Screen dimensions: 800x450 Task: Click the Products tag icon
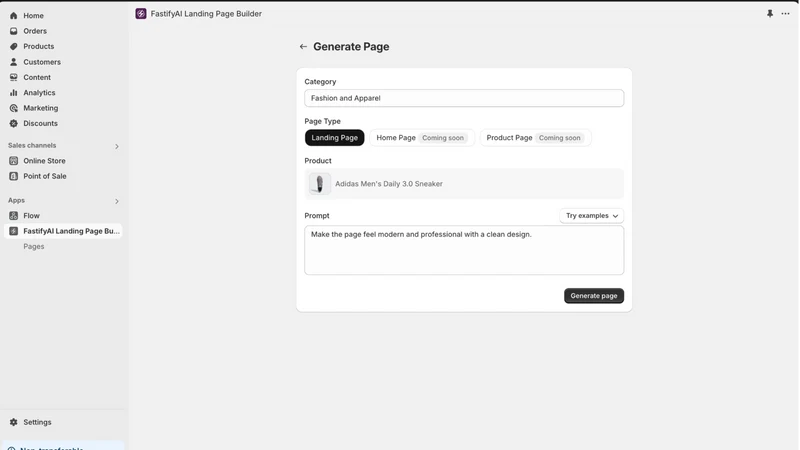click(x=14, y=46)
